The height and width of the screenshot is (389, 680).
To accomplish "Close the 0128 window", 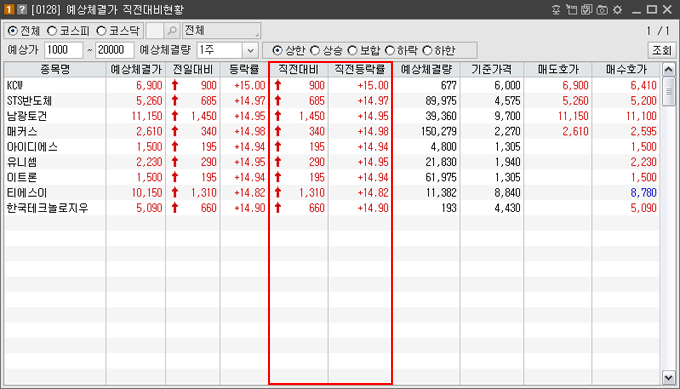I will 667,10.
